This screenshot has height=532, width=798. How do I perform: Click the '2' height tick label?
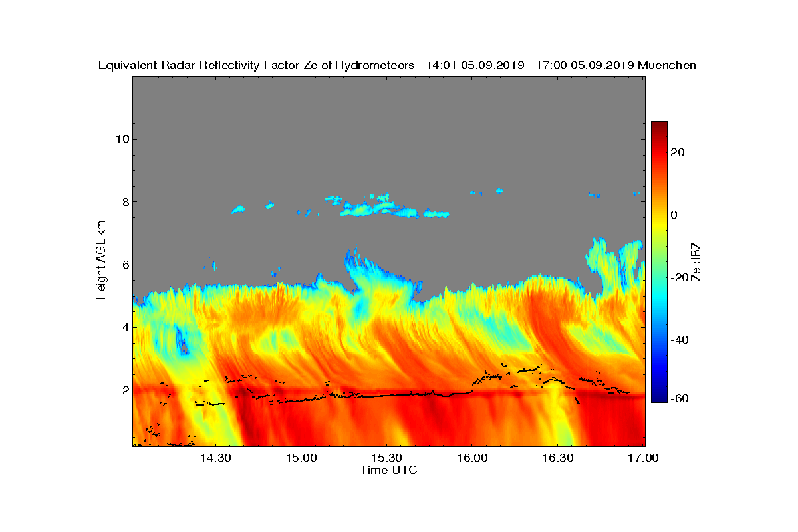(x=125, y=390)
